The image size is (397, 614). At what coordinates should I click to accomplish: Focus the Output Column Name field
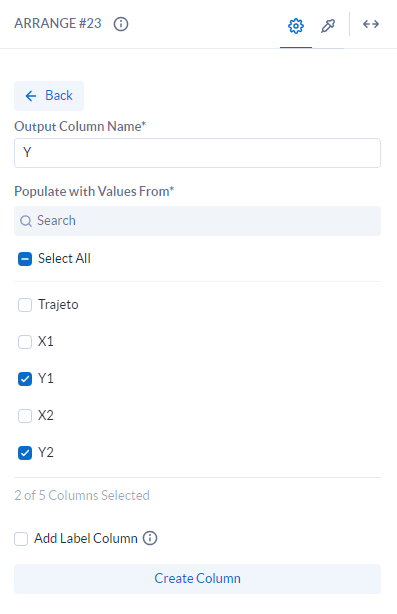(x=197, y=153)
